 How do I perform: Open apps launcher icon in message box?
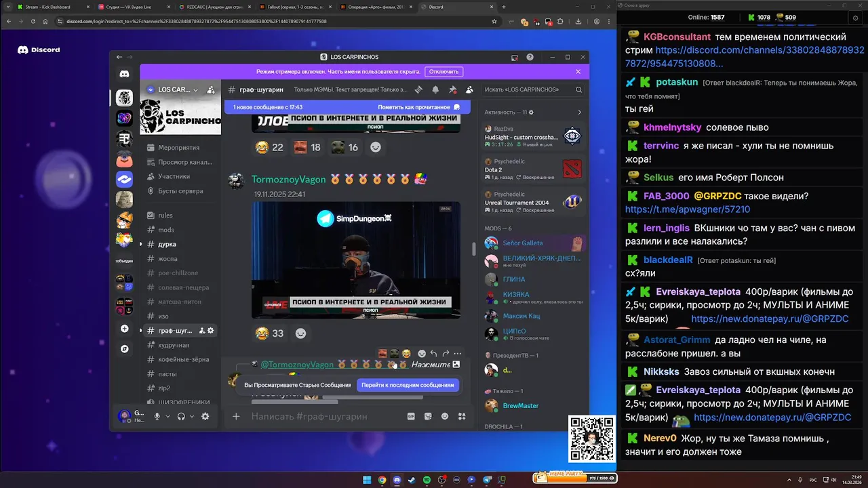click(462, 416)
